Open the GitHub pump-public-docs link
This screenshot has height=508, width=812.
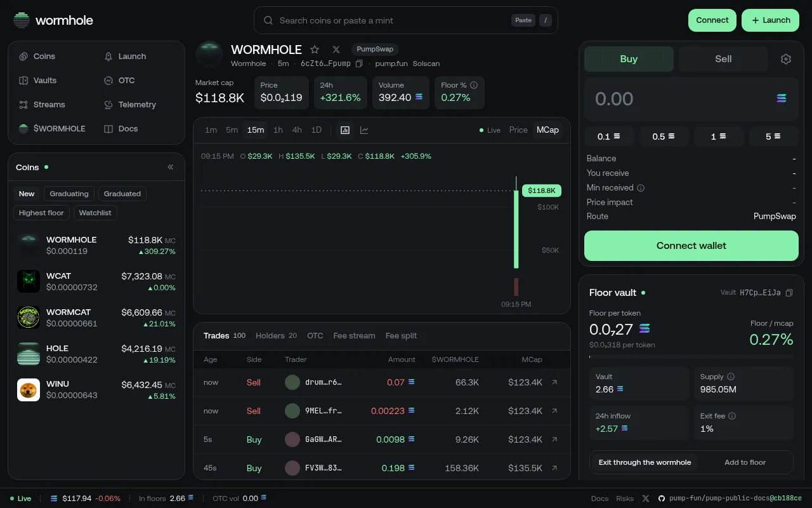[730, 498]
